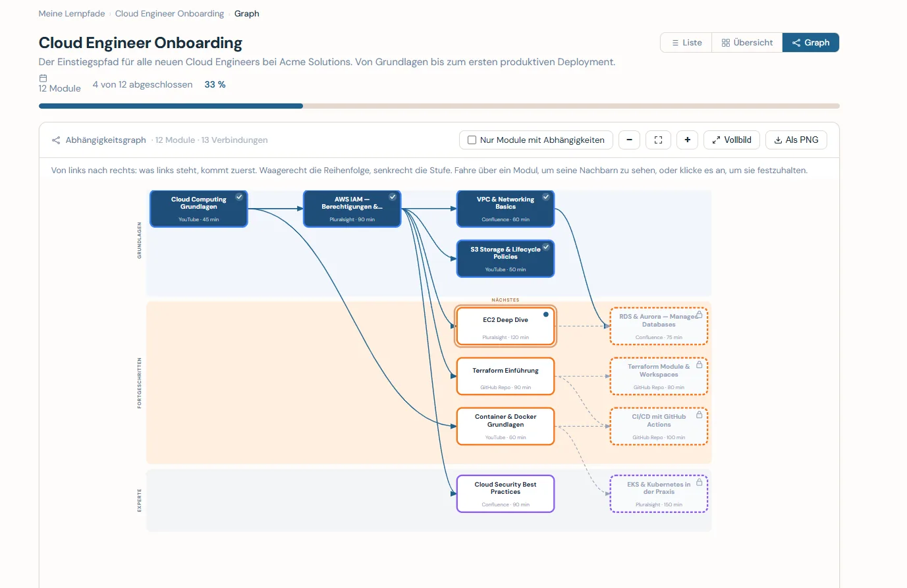Click lock icon on CI/CD node
Image resolution: width=907 pixels, height=588 pixels.
click(699, 414)
